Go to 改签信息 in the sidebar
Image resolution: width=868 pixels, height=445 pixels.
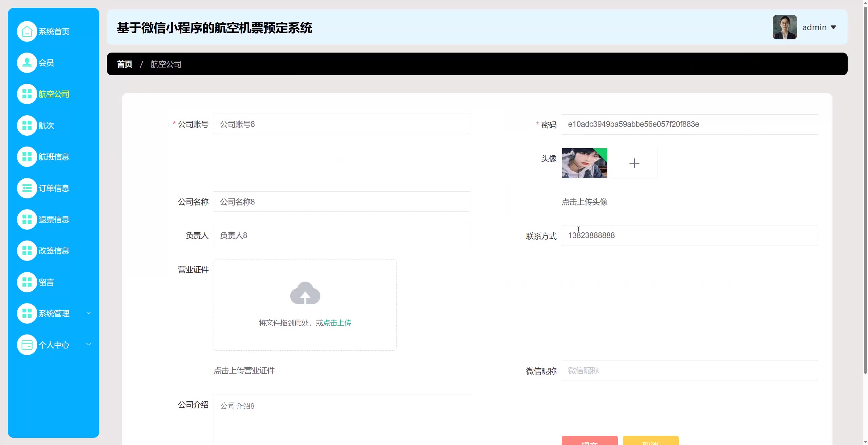54,251
